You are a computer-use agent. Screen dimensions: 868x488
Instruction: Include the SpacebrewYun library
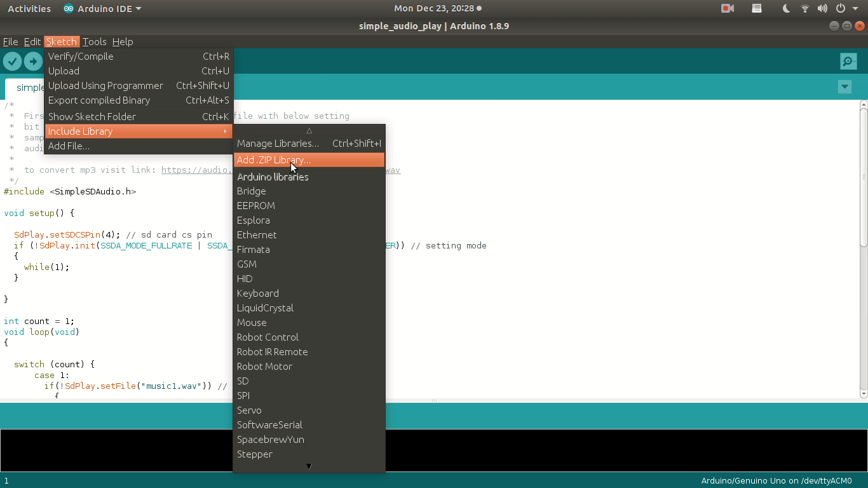(309, 440)
